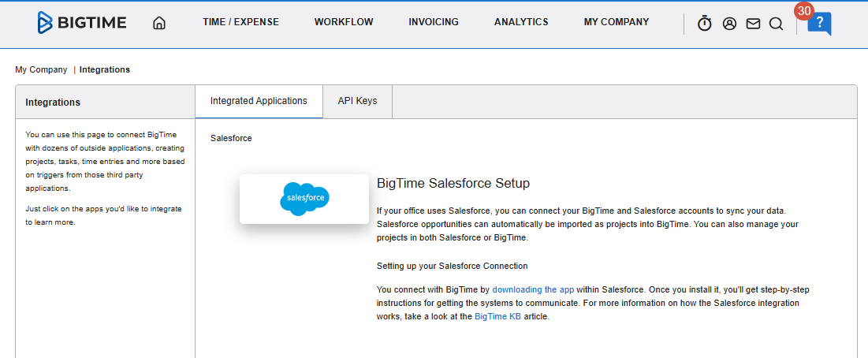
Task: Open the envelope messages icon
Action: pyautogui.click(x=753, y=24)
